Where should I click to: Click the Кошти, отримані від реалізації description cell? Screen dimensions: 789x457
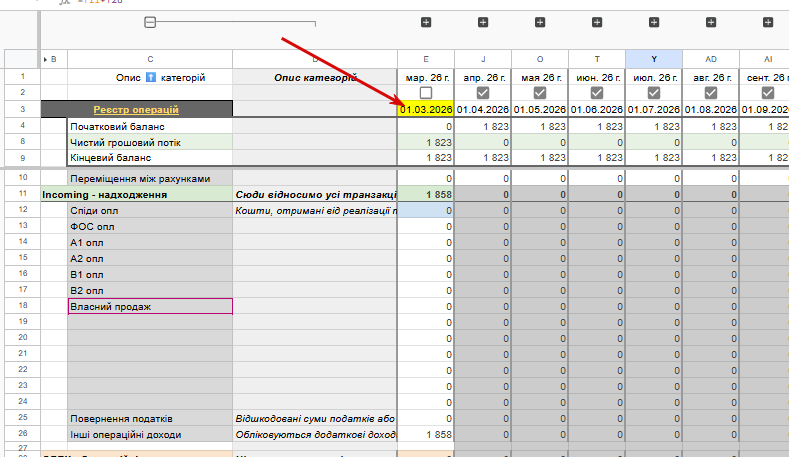315,210
